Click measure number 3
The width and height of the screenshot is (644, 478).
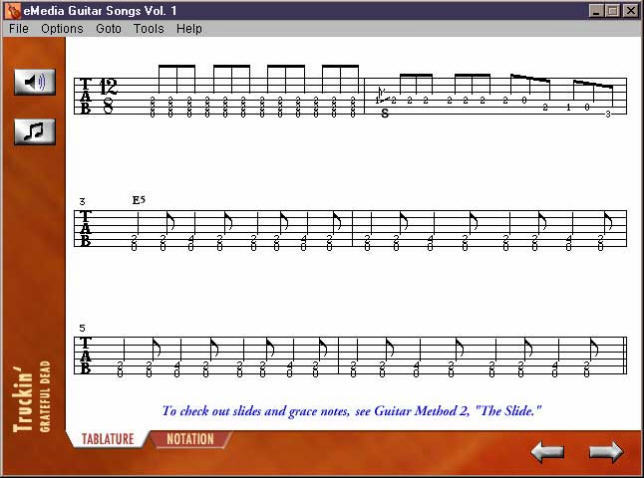(83, 201)
